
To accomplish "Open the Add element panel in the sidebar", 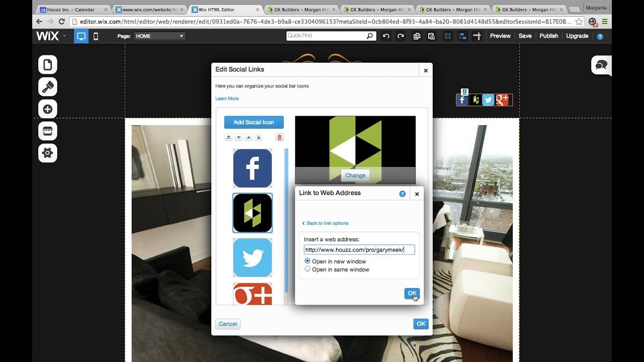I will (x=47, y=109).
